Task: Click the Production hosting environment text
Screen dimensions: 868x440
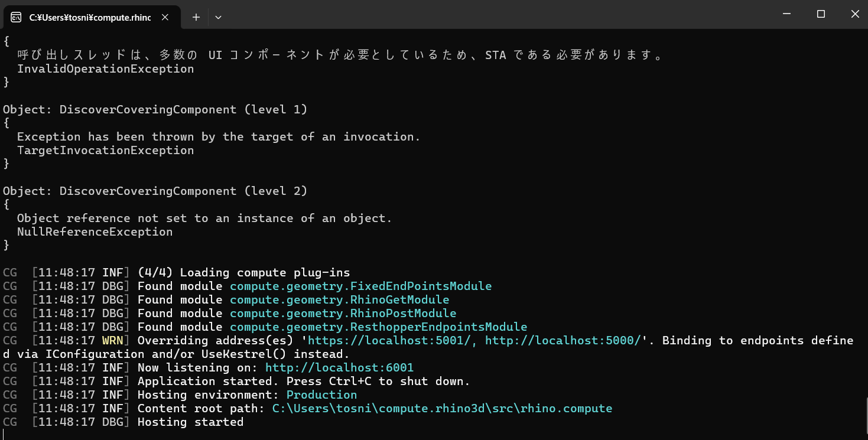Action: [321, 395]
